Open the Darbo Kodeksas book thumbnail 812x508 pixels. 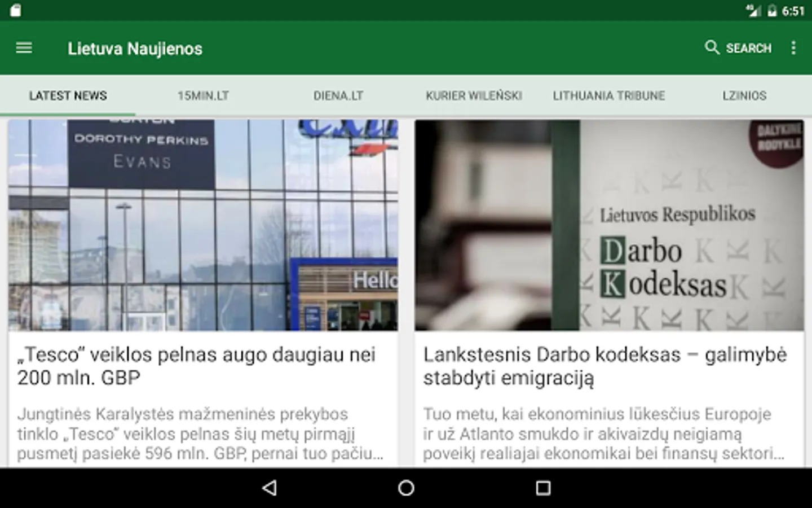click(609, 225)
